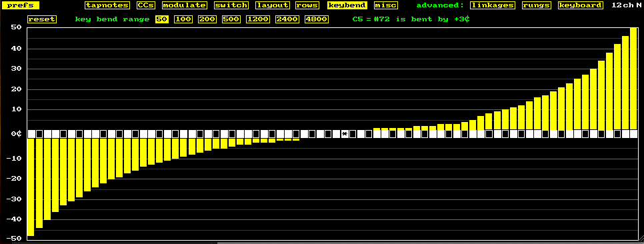Viewport: 644px width, 244px height.
Task: Switch key bend range to 2400
Action: pos(287,19)
